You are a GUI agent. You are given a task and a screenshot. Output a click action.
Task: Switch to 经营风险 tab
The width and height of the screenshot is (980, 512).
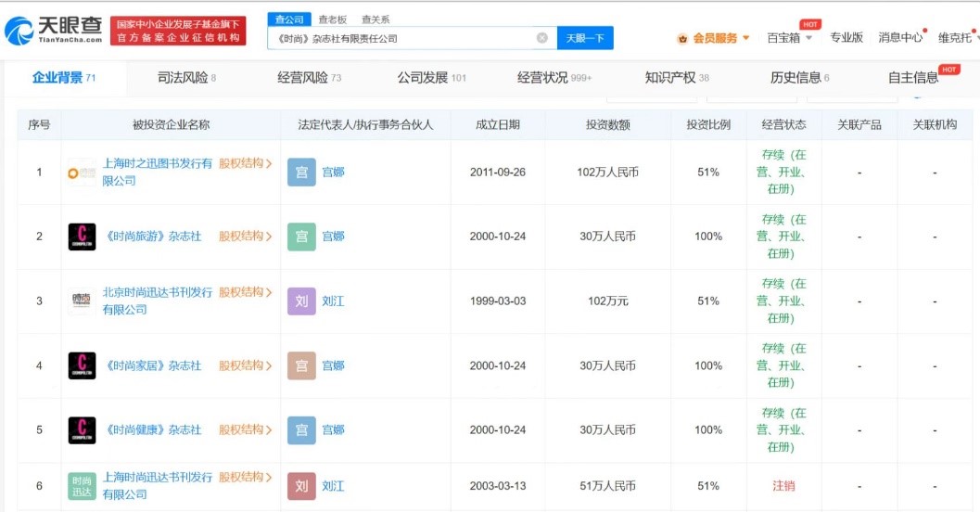click(x=309, y=78)
